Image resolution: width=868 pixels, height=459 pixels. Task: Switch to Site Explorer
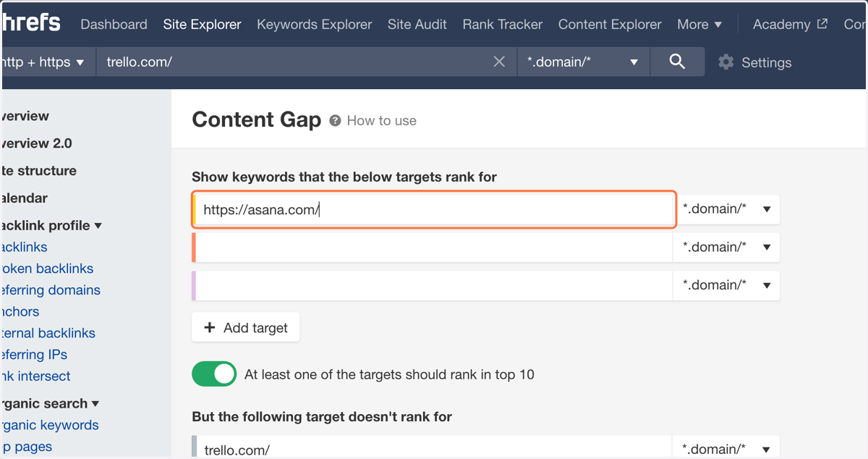pyautogui.click(x=202, y=25)
